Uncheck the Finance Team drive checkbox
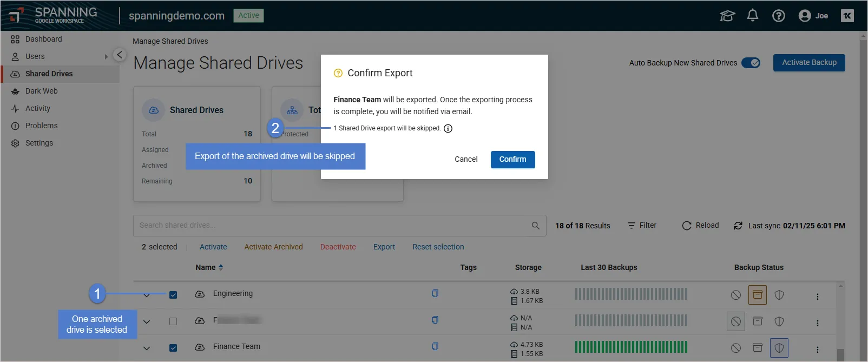Screen dimensions: 868x362 point(173,348)
